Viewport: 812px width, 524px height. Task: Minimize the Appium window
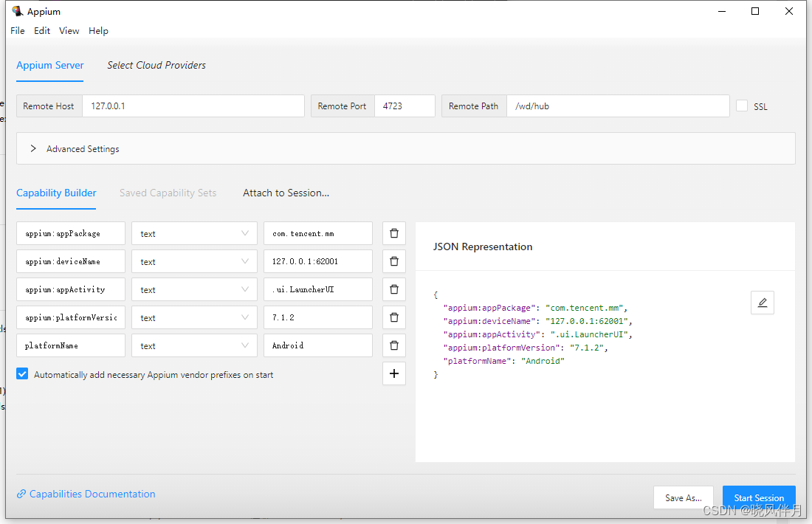pyautogui.click(x=722, y=11)
